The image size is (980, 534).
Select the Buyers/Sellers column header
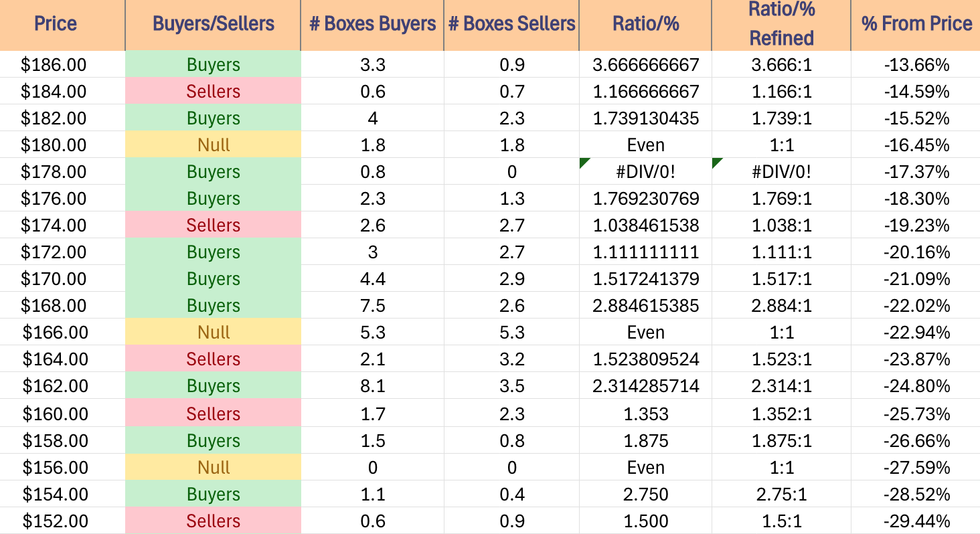point(213,25)
